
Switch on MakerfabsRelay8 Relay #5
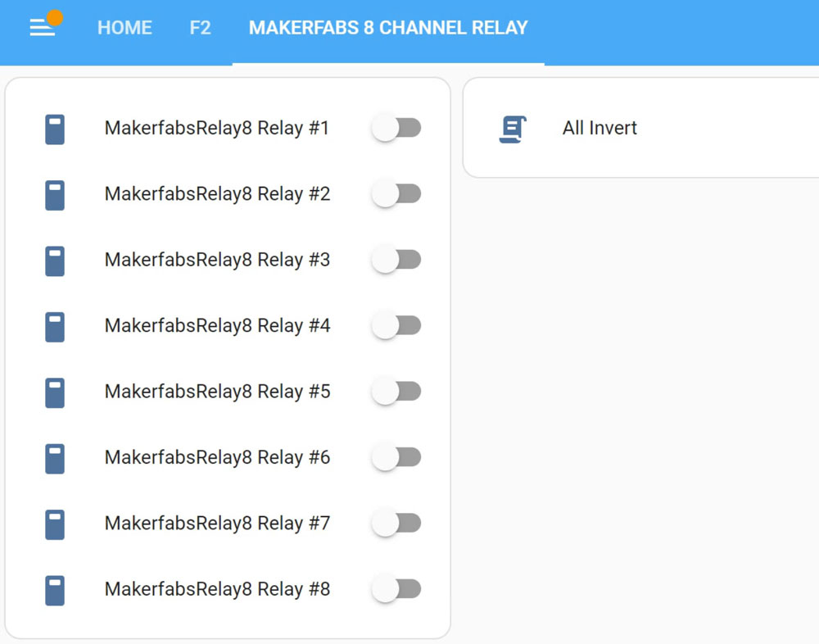[396, 392]
